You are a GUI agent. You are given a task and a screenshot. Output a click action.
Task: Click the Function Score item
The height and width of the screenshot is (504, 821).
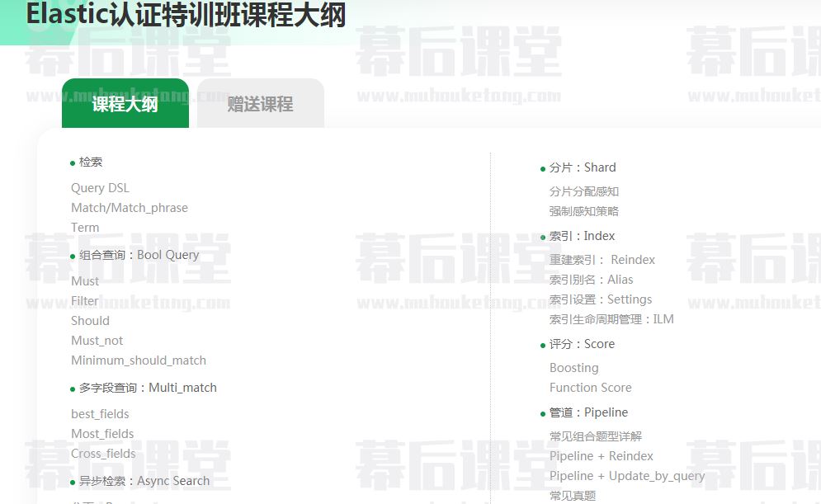click(591, 388)
